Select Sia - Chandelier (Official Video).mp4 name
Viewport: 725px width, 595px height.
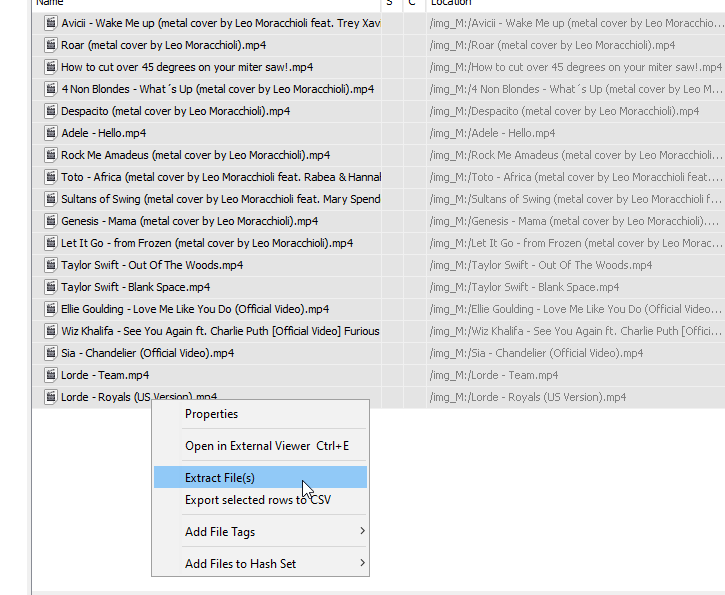[x=147, y=353]
